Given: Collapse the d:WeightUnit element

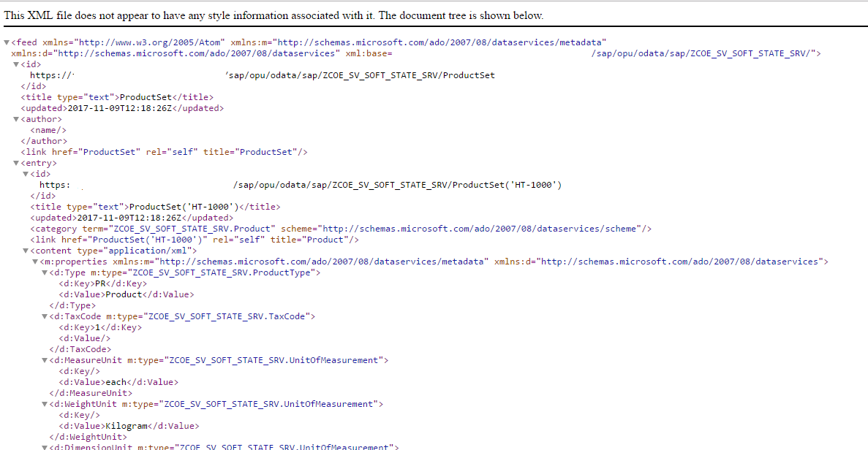Looking at the screenshot, I should tap(44, 403).
